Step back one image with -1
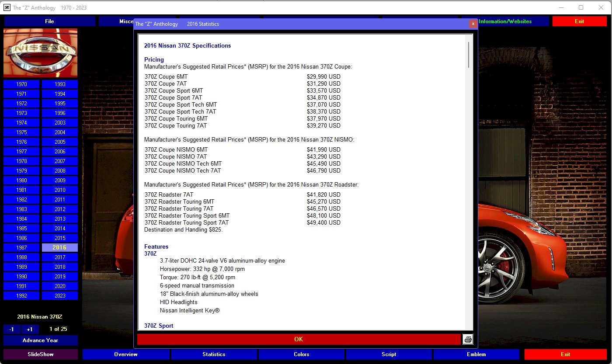 (x=12, y=329)
